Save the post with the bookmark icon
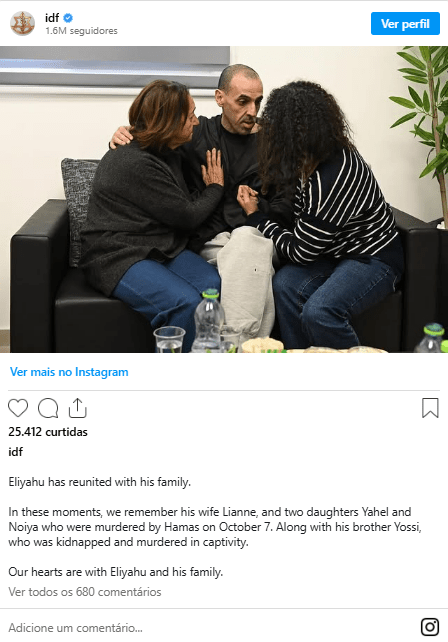Image resolution: width=448 pixels, height=642 pixels. click(430, 408)
